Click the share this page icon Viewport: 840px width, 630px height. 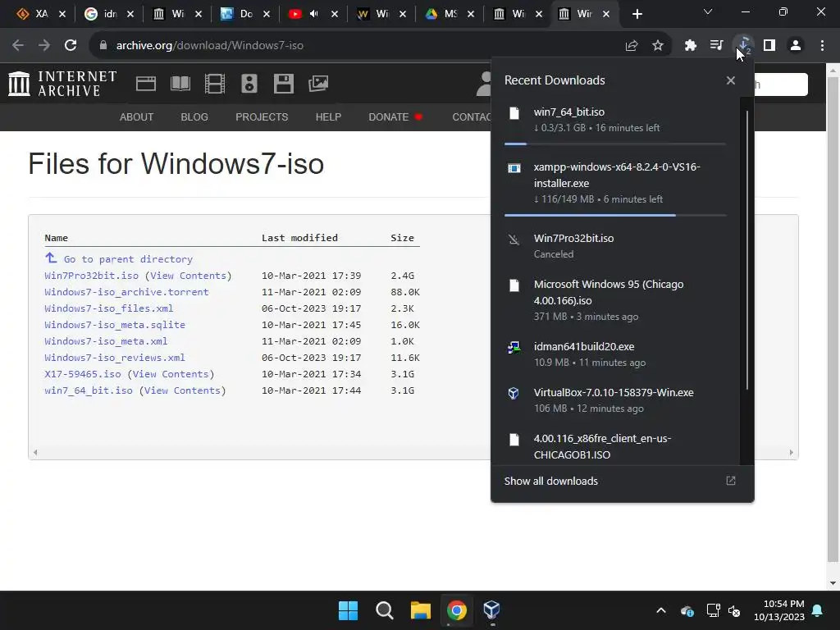(632, 46)
